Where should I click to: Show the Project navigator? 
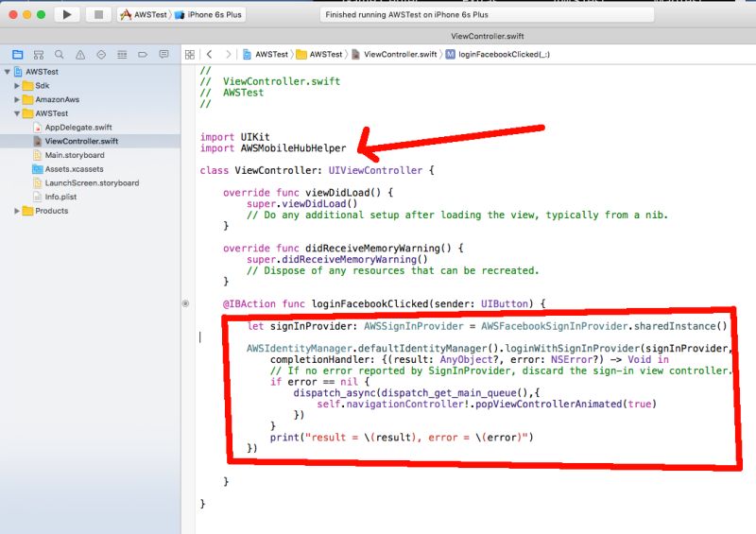pyautogui.click(x=17, y=55)
